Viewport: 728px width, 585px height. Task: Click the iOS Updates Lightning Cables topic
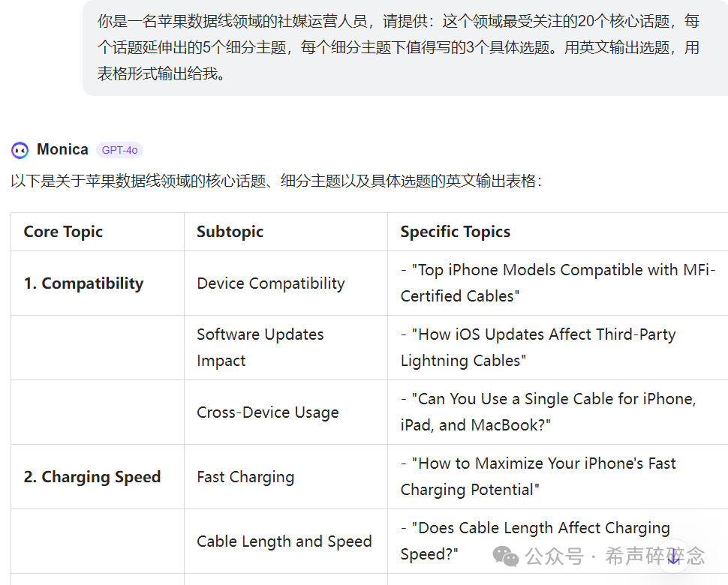click(537, 347)
